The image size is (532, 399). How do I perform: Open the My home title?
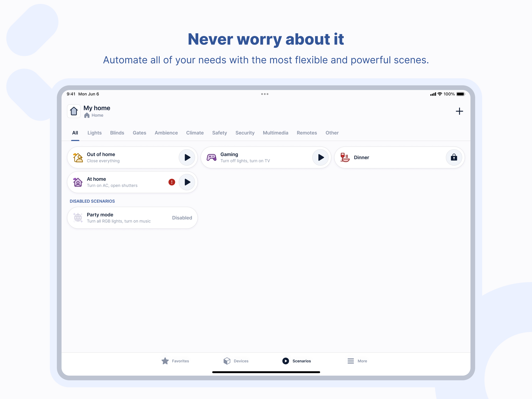click(x=97, y=108)
